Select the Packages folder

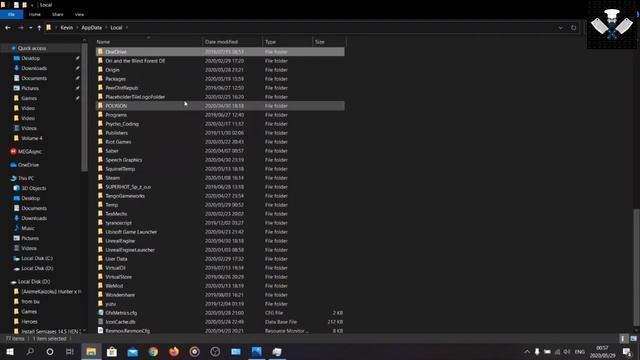(220, 79)
